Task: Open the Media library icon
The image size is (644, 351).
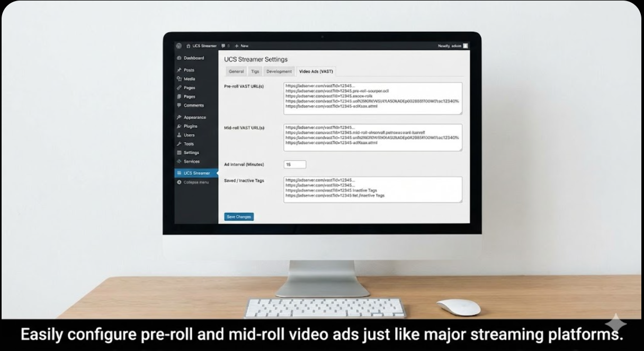Action: click(x=179, y=79)
